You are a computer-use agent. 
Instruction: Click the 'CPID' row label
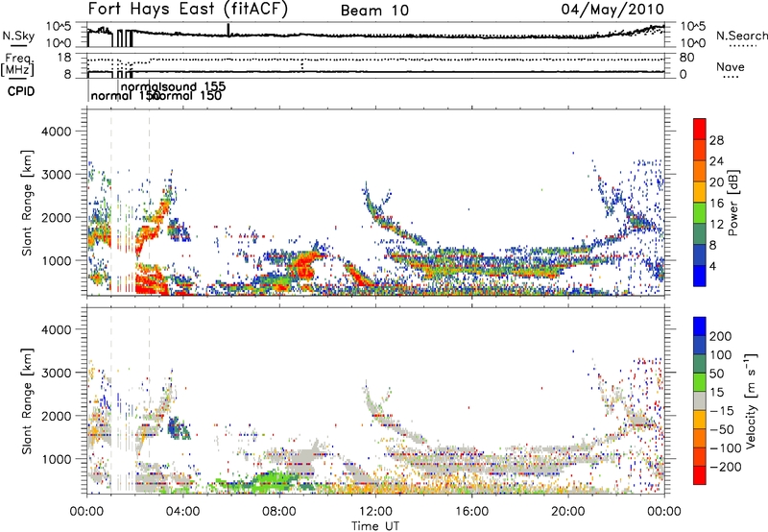21,91
